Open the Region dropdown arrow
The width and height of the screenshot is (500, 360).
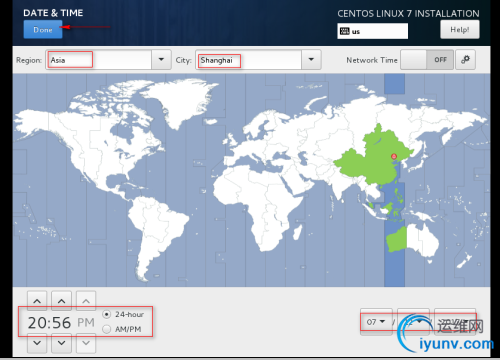[x=161, y=60]
